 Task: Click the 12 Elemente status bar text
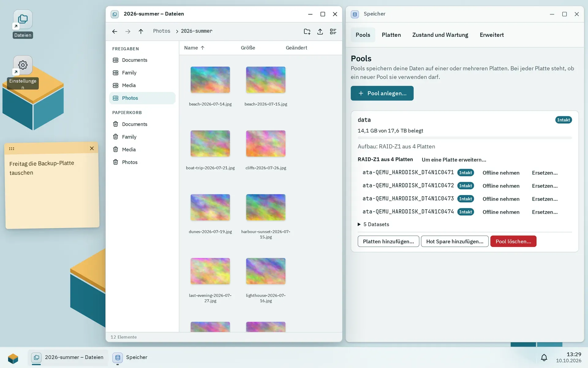click(124, 337)
